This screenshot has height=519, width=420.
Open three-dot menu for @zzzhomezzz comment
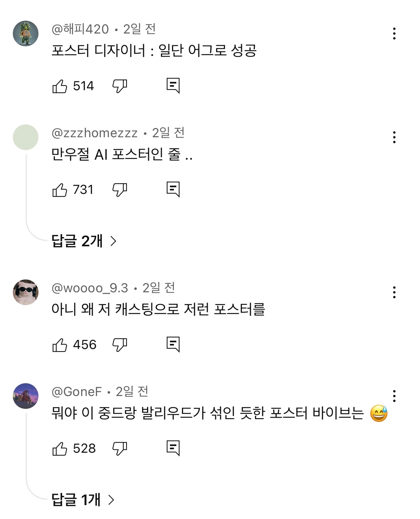click(x=394, y=137)
